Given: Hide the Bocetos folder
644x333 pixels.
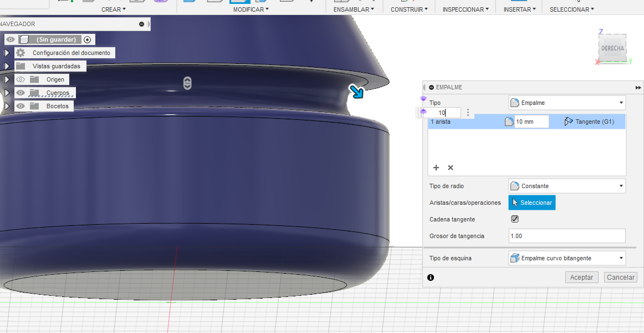Looking at the screenshot, I should [21, 106].
